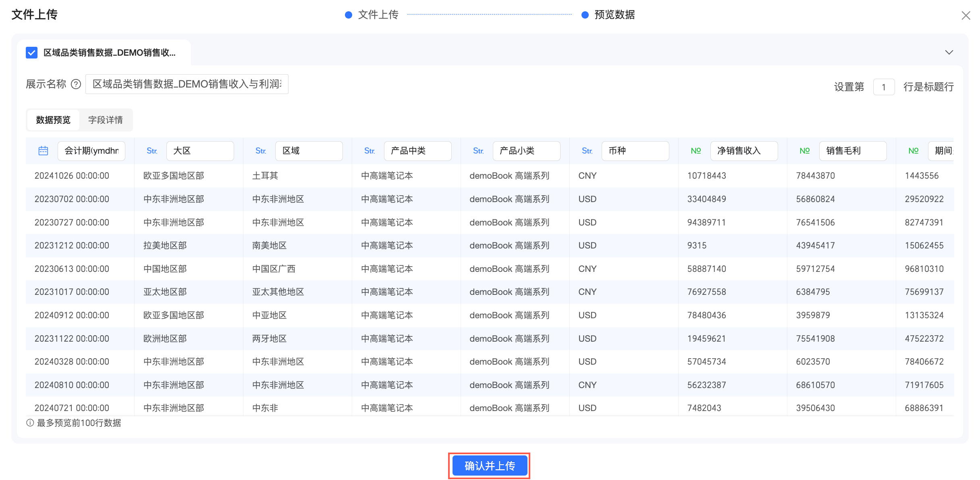Screen dimensions: 980x480
Task: Click the value 10718443
Action: tap(707, 176)
